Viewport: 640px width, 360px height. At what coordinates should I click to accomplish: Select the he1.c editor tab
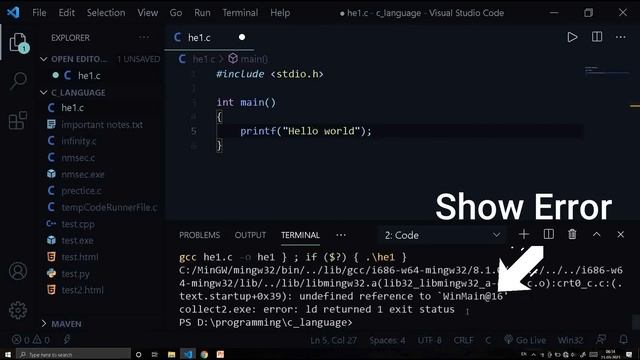pos(209,38)
